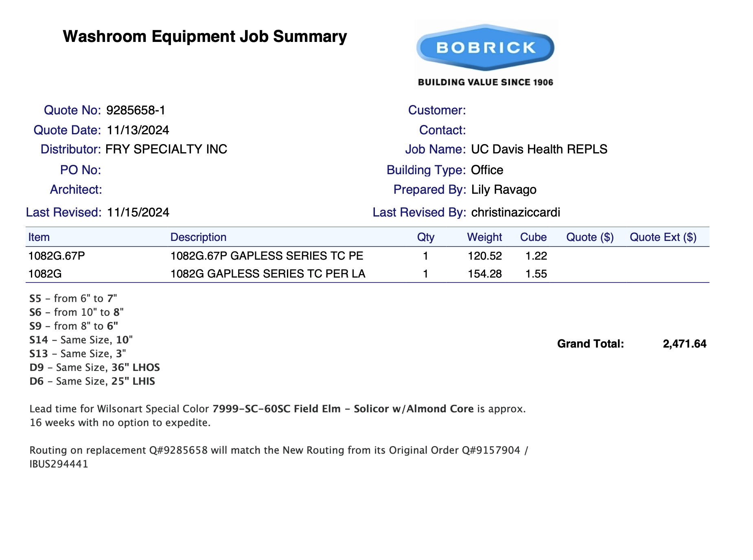Click job name UC Davis Health REPLS
753x560 pixels.
click(539, 149)
